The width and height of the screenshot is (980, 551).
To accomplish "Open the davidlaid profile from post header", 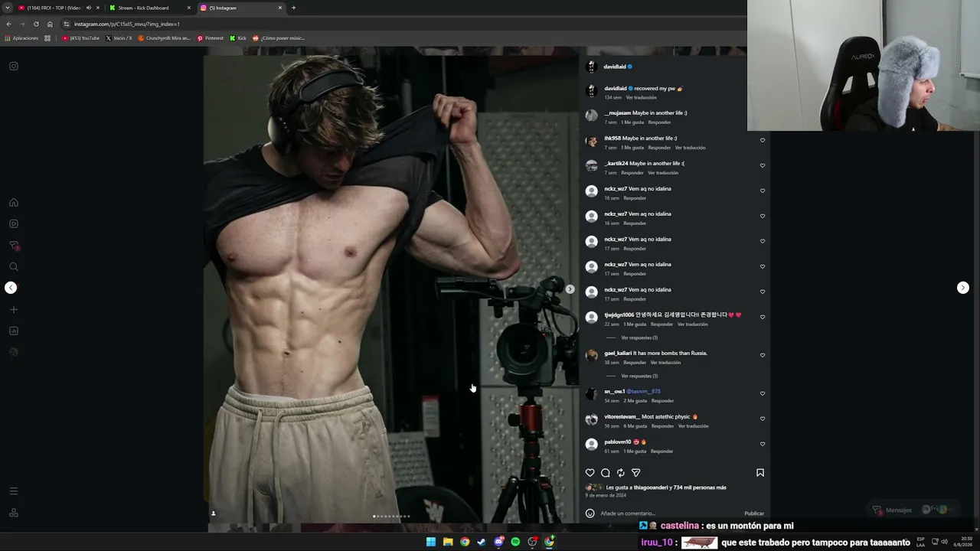I will 615,67.
